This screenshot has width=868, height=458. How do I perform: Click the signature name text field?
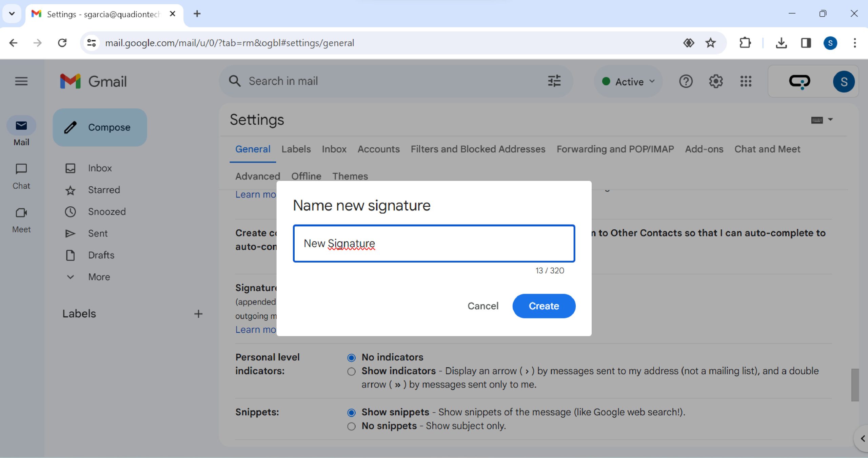434,244
